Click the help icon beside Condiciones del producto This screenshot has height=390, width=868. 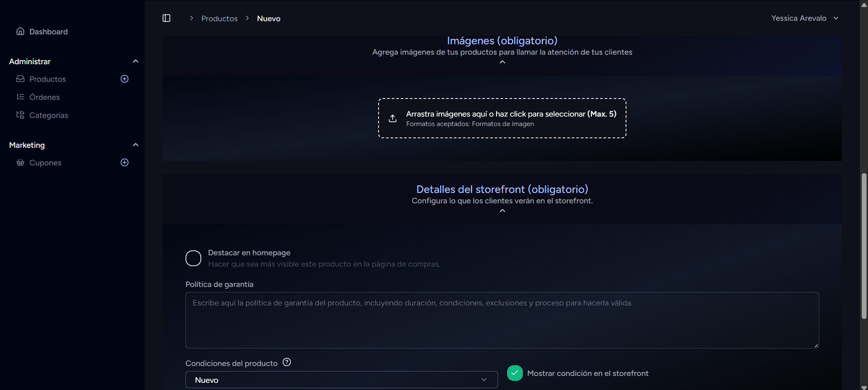tap(287, 362)
